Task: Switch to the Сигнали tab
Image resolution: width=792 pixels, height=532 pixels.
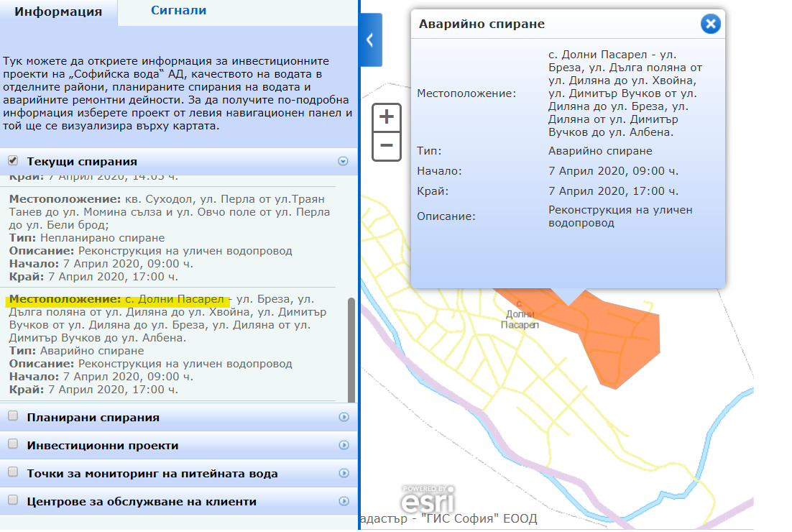Action: 178,11
